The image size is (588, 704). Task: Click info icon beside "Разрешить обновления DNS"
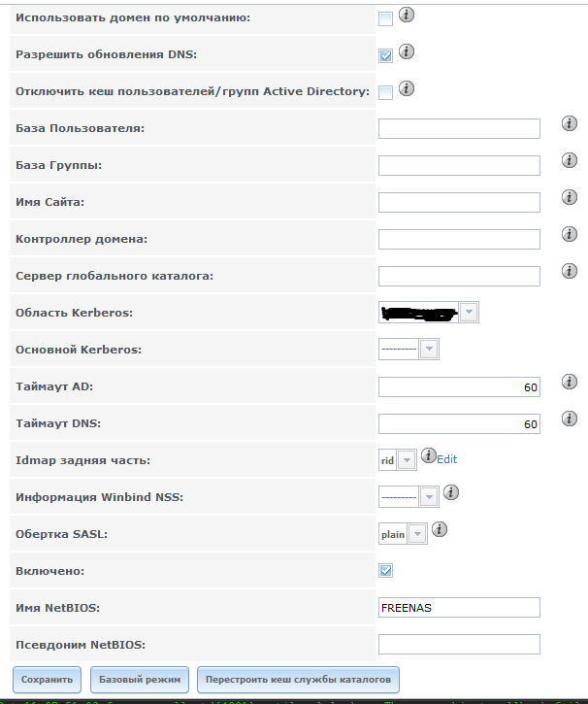click(407, 52)
